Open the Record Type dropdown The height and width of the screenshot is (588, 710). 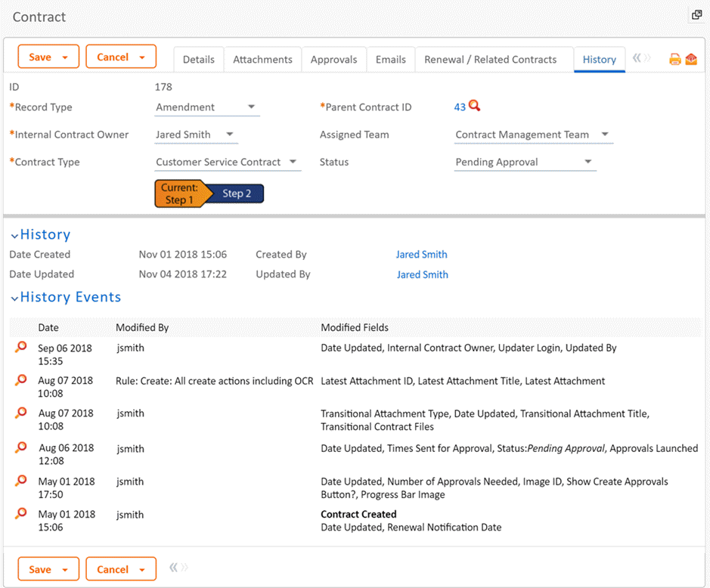251,107
